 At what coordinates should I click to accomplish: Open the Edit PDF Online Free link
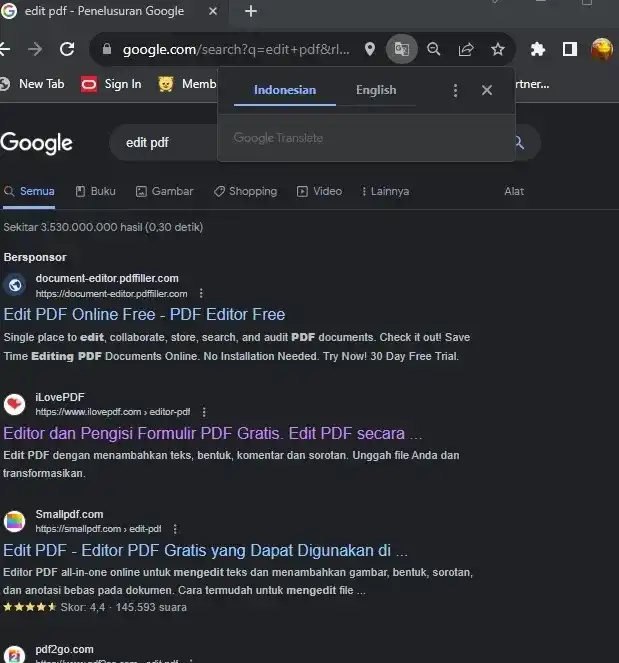pyautogui.click(x=144, y=314)
